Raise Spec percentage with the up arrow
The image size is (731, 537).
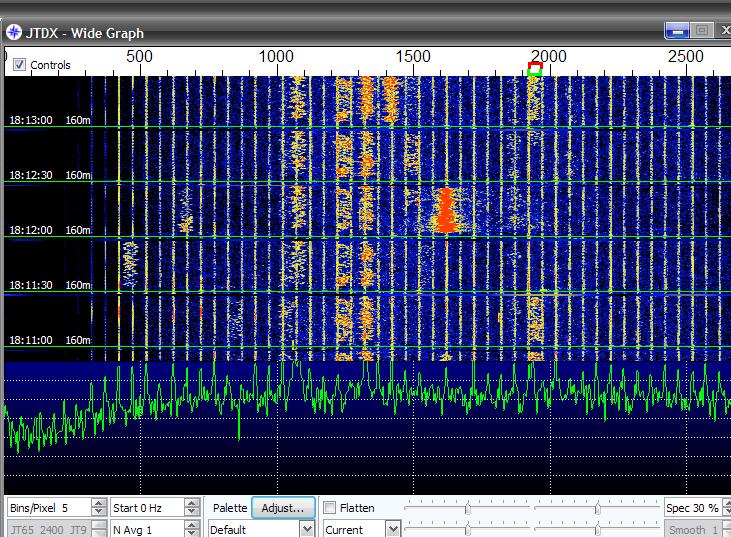tap(725, 503)
